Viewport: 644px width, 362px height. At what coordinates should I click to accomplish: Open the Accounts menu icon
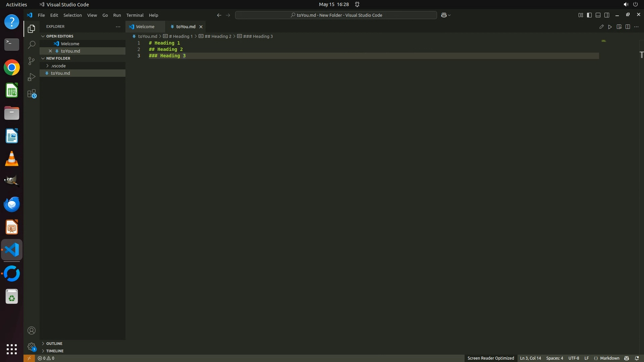point(32,330)
